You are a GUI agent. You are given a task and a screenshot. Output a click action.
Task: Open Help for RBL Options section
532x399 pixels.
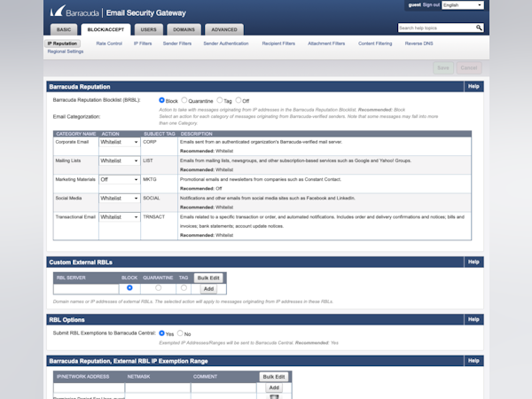click(473, 319)
